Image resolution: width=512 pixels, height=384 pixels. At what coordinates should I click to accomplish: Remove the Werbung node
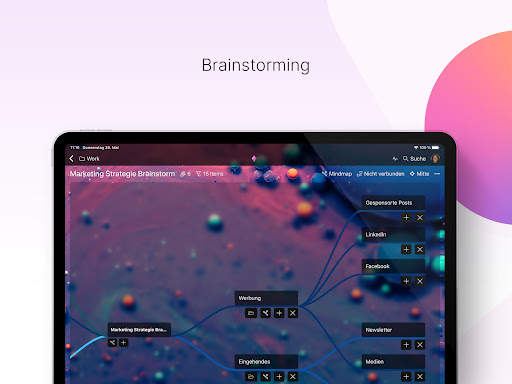pos(293,313)
